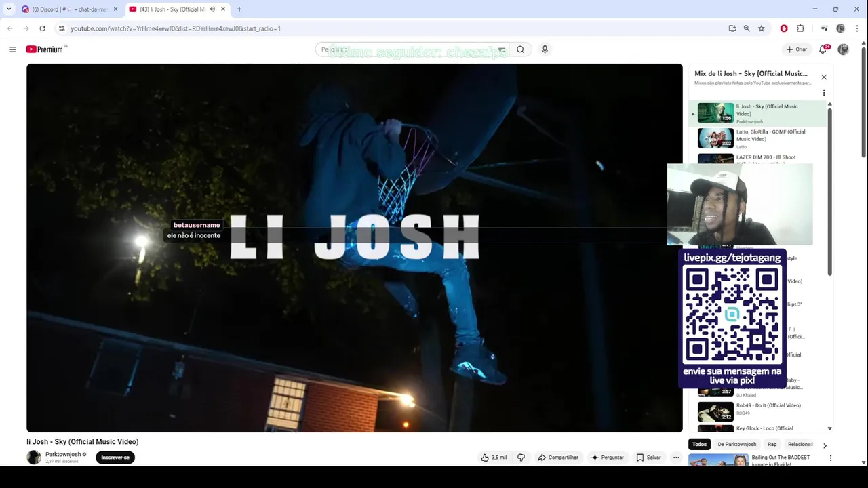The width and height of the screenshot is (868, 488).
Task: Close the Discord browser tab
Action: coord(115,9)
